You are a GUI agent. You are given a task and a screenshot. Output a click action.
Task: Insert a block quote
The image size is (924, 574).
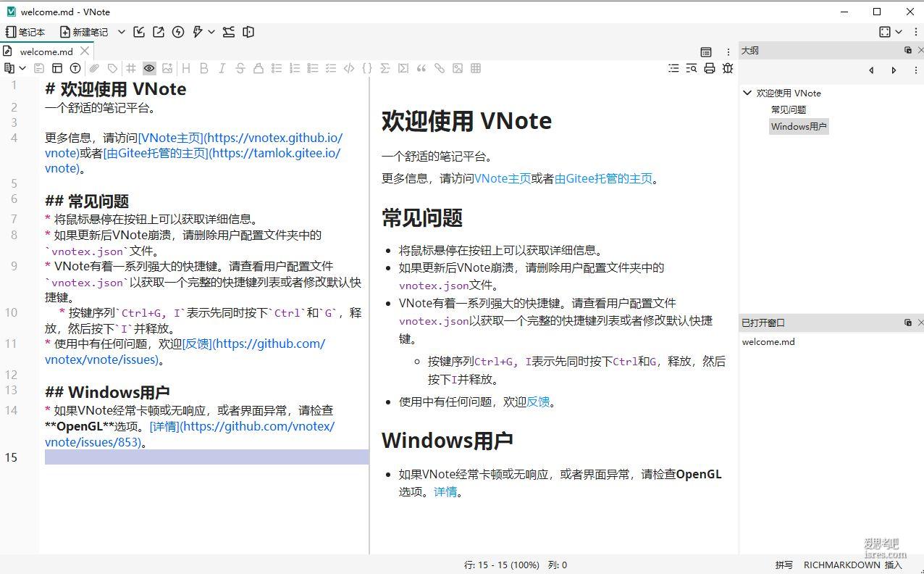421,68
